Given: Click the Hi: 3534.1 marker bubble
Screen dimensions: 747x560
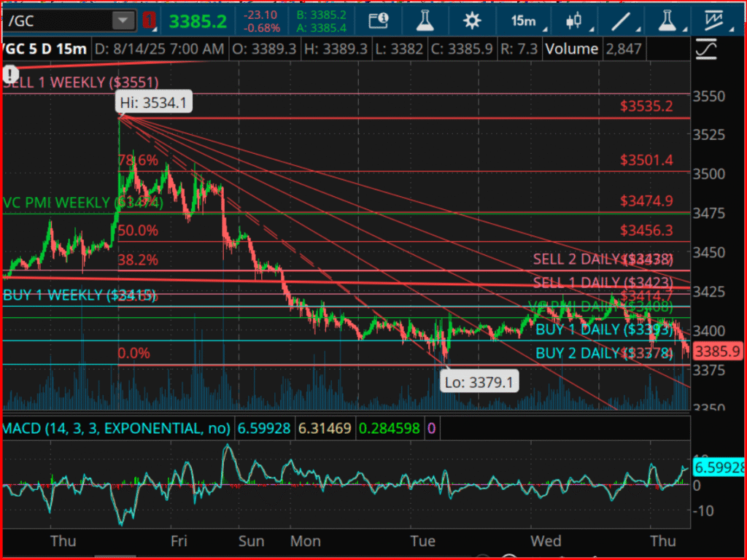Looking at the screenshot, I should [x=153, y=102].
